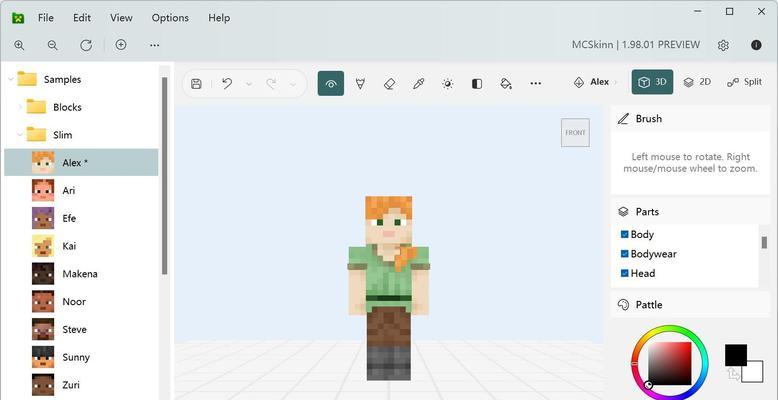The image size is (778, 400).
Task: Open the editor toolbar overflow ellipsis menu
Action: tap(535, 83)
